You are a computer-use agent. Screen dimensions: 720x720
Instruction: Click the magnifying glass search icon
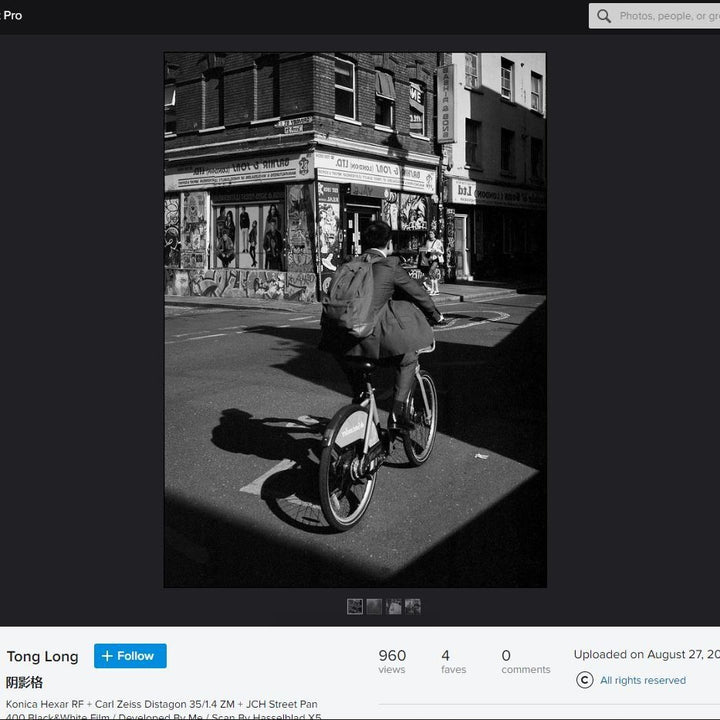click(603, 16)
